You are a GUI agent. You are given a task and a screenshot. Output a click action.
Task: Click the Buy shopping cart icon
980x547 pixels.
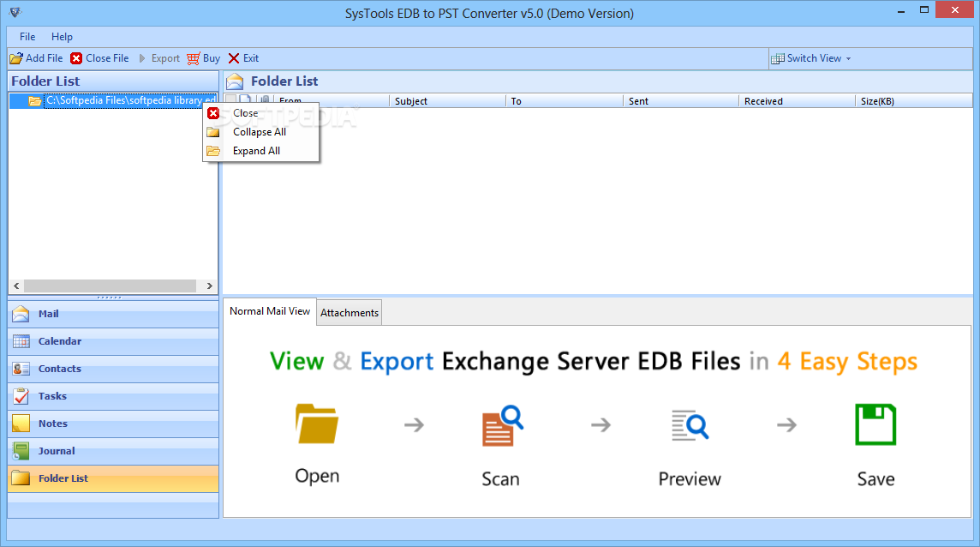[193, 58]
